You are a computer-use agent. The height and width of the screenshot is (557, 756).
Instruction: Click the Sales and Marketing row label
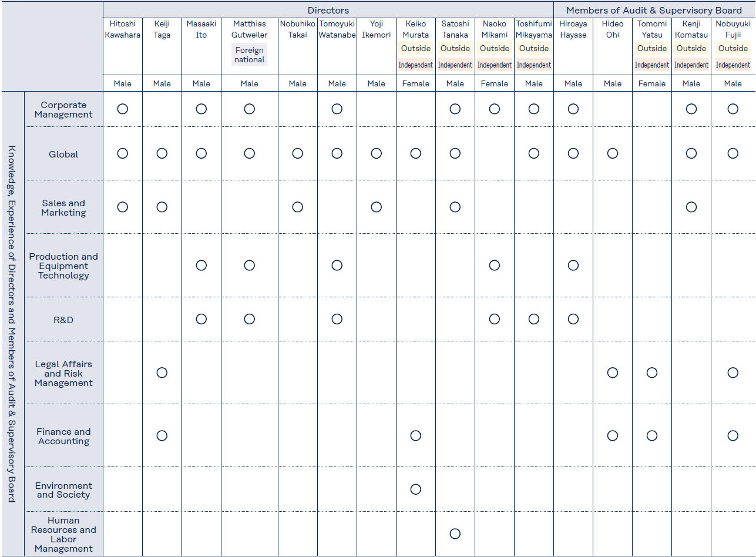63,208
